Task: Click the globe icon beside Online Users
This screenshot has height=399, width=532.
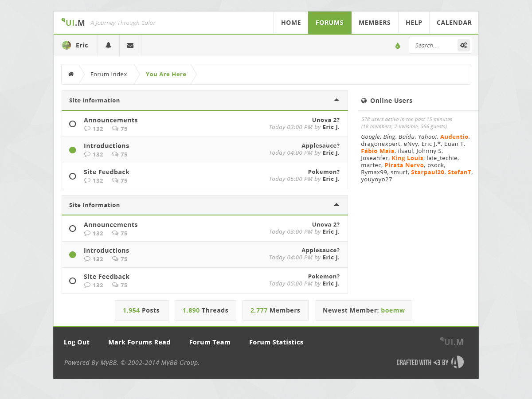Action: [364, 101]
